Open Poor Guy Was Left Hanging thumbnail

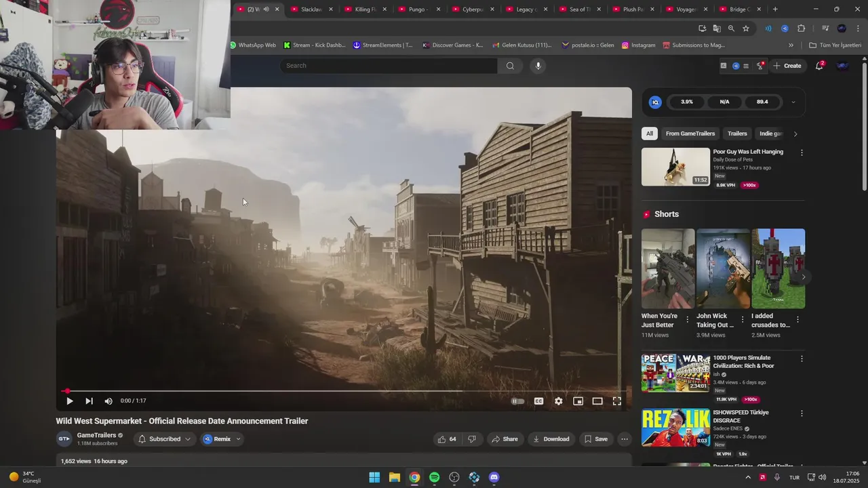pyautogui.click(x=675, y=167)
